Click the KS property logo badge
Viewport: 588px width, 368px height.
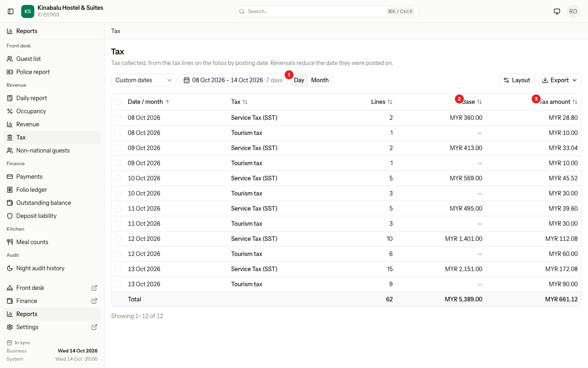[x=28, y=11]
